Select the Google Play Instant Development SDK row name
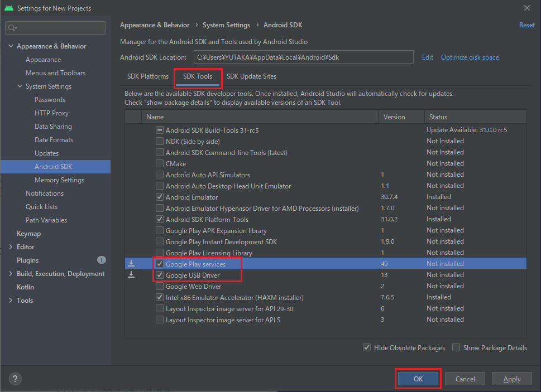Viewport: 541px width, 392px height. click(221, 242)
